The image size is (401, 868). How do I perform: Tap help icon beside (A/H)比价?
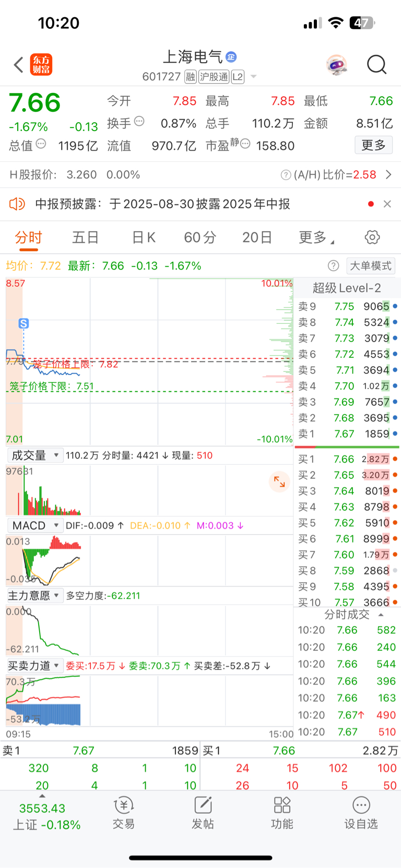click(286, 175)
